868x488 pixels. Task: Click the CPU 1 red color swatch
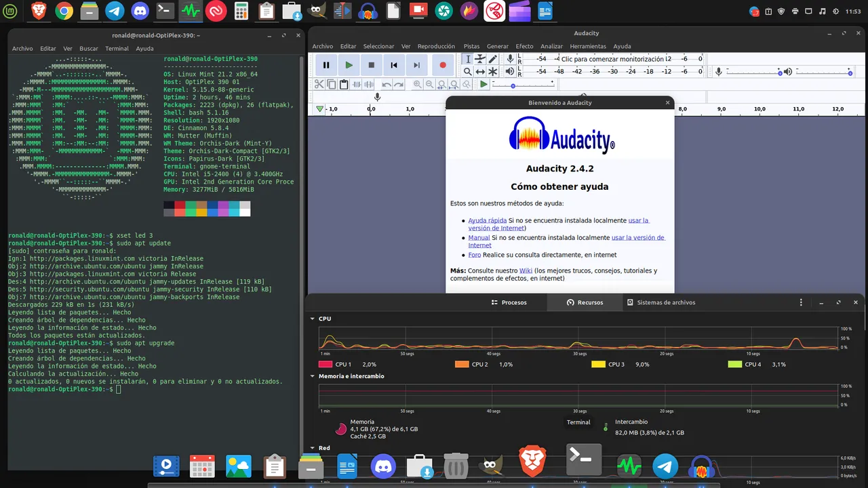coord(325,365)
